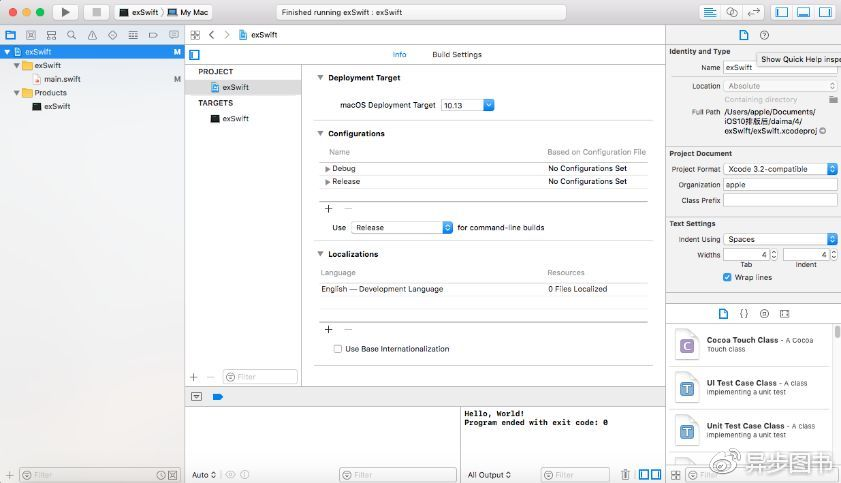Image resolution: width=841 pixels, height=483 pixels.
Task: Open the Debug navigator
Action: point(133,35)
